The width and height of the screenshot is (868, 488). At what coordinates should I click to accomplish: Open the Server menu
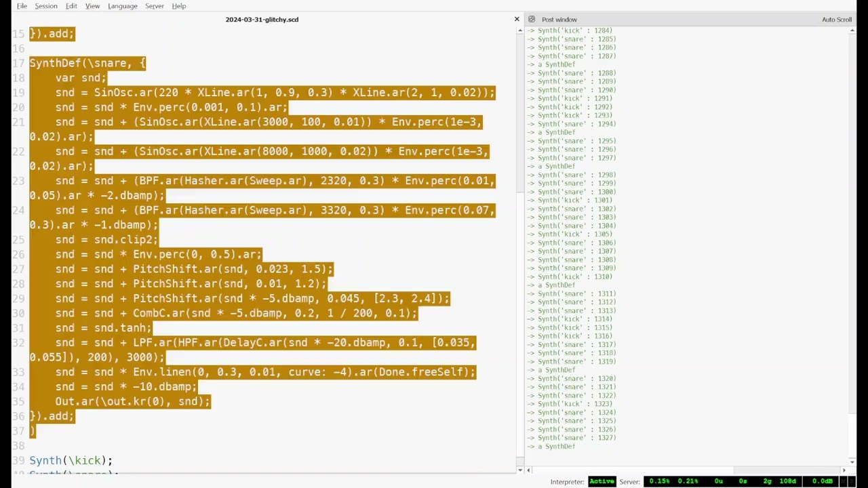tap(155, 6)
